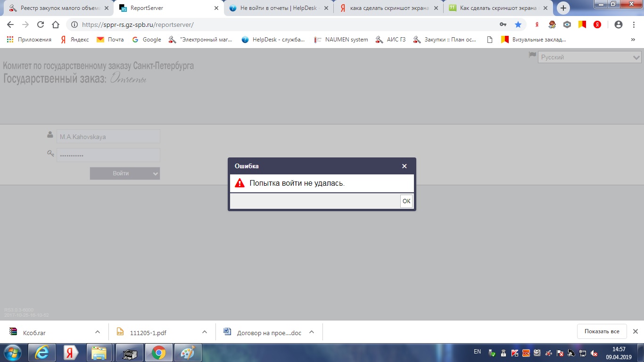
Task: Open the Chrome three-dot menu
Action: (x=634, y=25)
